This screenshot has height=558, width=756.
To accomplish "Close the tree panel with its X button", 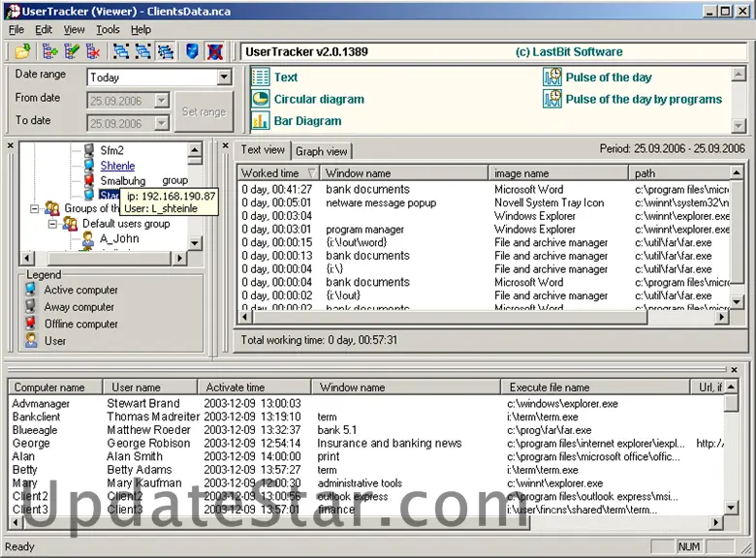I will click(11, 145).
